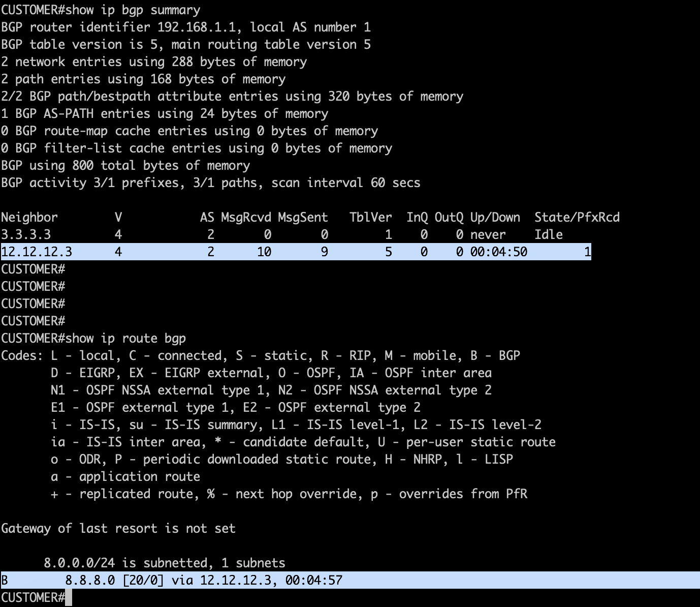Screen dimensions: 700x607
Task: Click the TblVer column header
Action: (370, 218)
